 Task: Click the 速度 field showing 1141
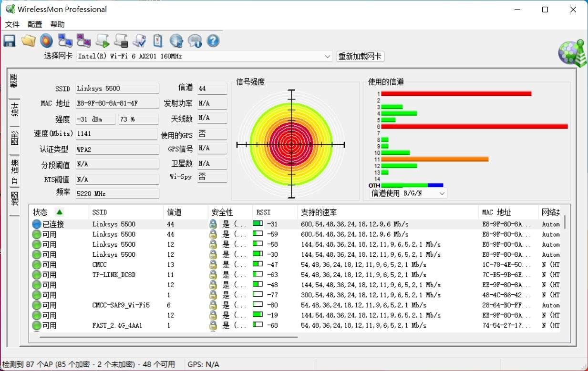pos(116,134)
